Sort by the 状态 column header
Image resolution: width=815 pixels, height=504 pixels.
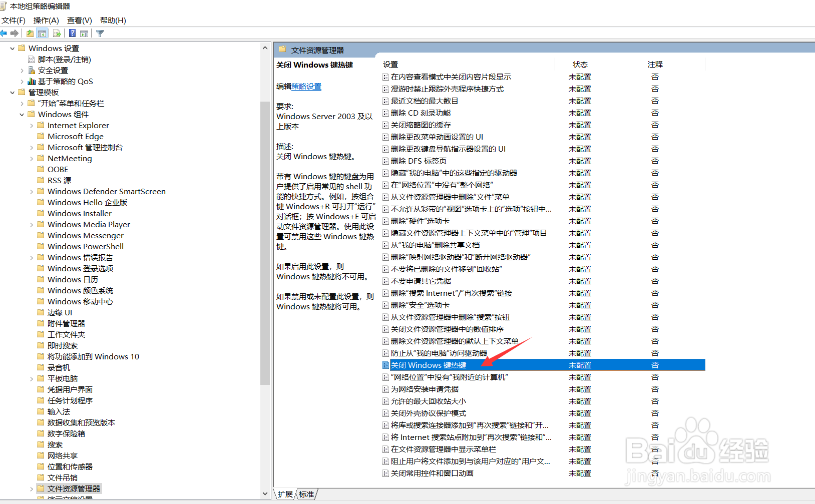(x=580, y=65)
